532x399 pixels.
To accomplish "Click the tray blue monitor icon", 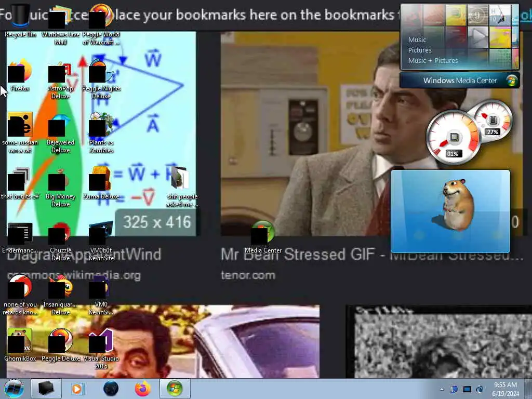I will [x=467, y=389].
